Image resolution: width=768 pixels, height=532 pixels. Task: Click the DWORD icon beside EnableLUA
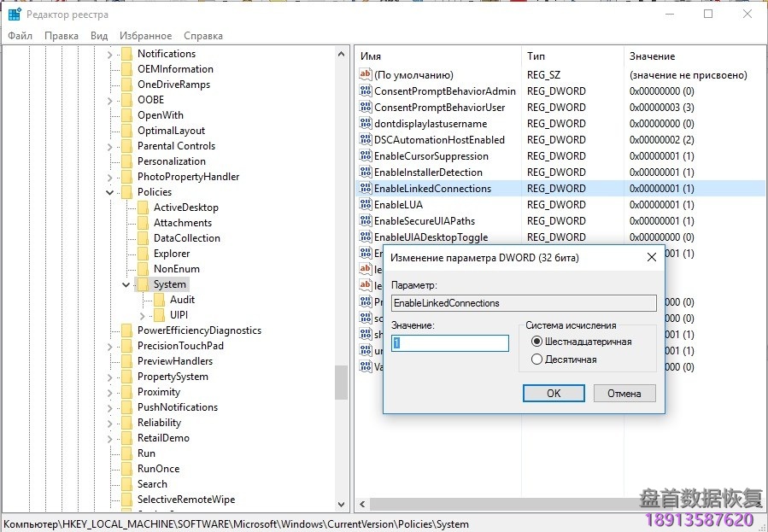point(366,205)
